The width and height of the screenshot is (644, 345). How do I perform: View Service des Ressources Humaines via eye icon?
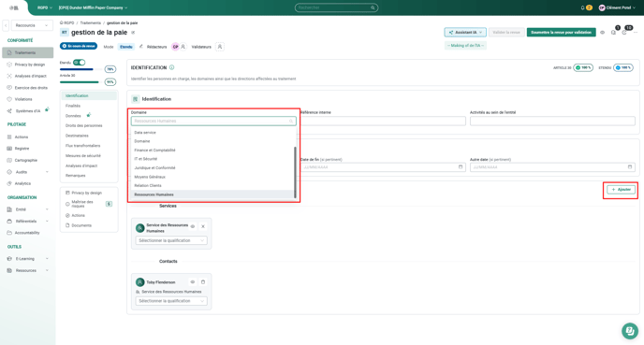tap(193, 226)
